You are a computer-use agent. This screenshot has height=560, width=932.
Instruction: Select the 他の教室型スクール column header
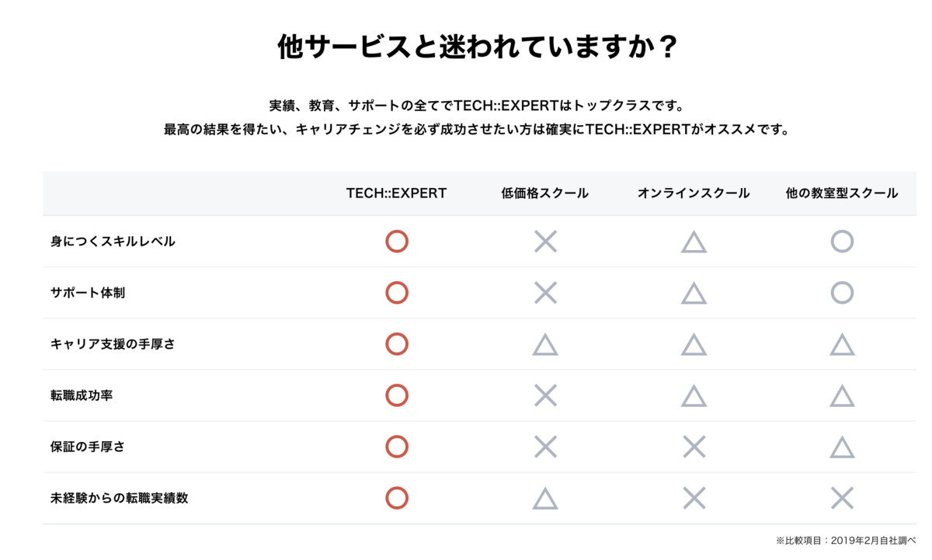842,193
